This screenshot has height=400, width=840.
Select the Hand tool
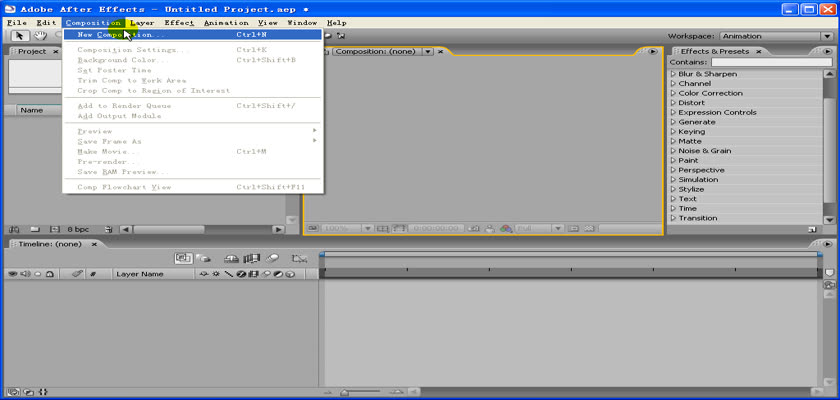[40, 36]
